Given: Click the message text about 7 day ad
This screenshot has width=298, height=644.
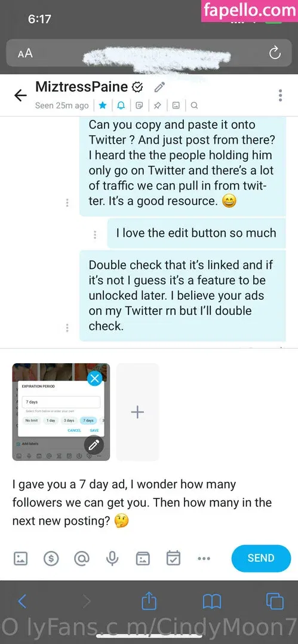Looking at the screenshot, I should [142, 503].
